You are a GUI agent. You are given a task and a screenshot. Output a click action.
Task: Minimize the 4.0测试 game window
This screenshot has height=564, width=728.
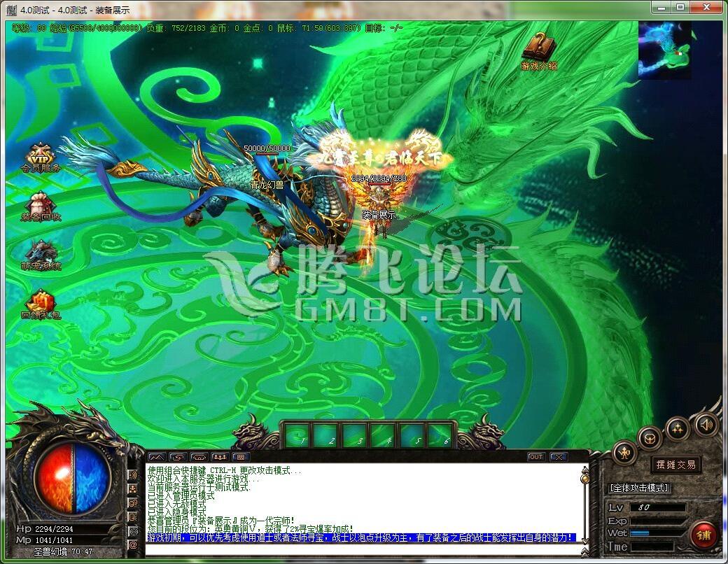pyautogui.click(x=662, y=7)
